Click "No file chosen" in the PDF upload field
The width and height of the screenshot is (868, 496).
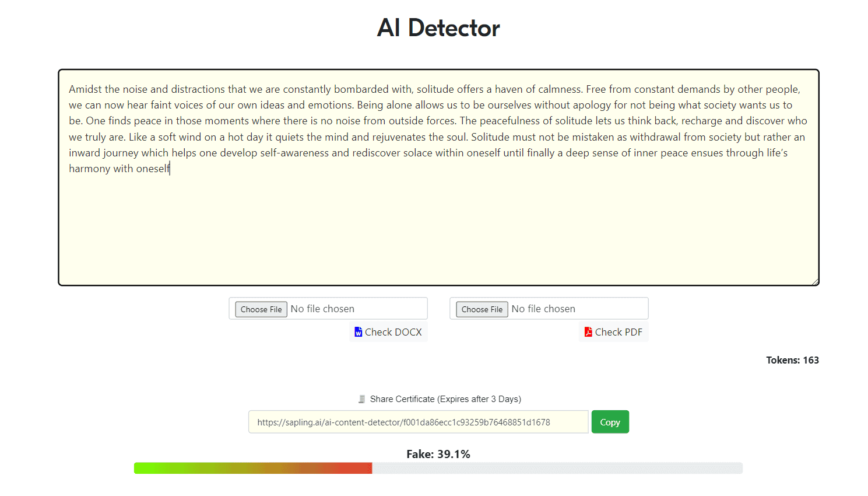[x=543, y=309]
